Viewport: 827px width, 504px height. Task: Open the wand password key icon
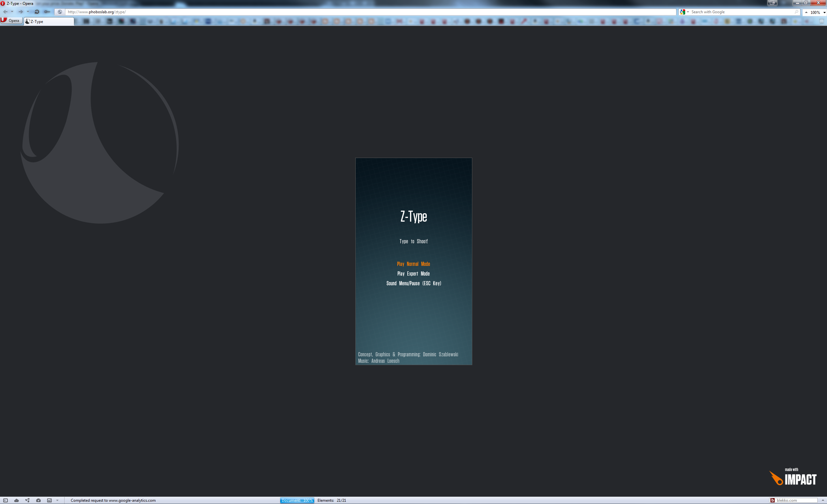tap(47, 12)
